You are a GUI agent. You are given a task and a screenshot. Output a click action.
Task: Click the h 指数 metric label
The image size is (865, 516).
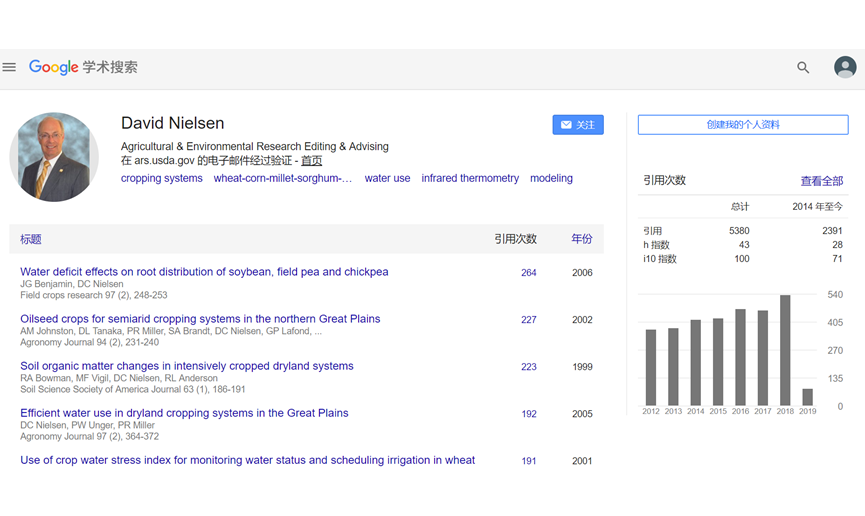point(656,245)
